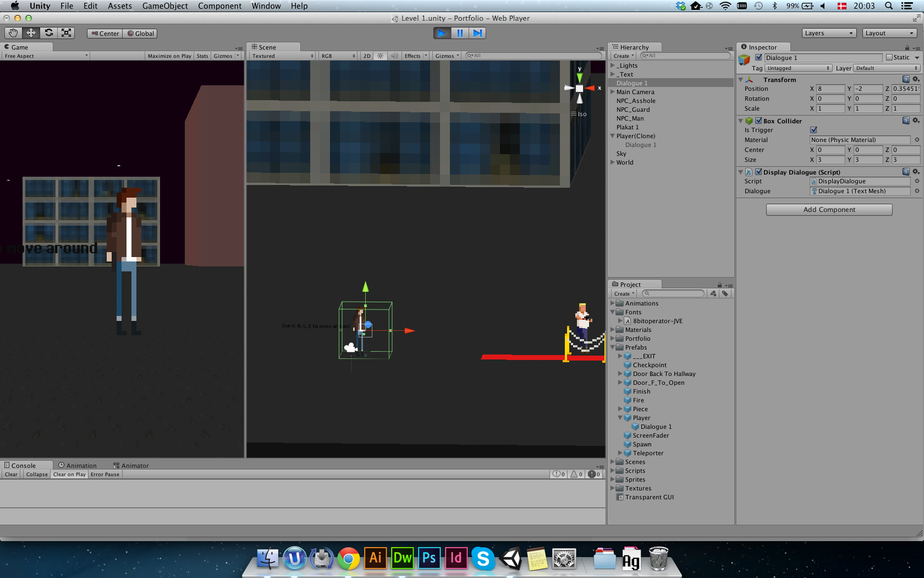Open Chrome from the dock
The width and height of the screenshot is (924, 578).
click(x=348, y=559)
